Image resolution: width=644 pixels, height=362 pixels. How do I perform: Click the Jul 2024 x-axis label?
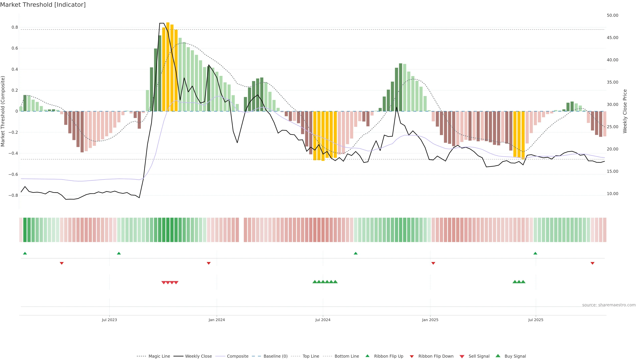pyautogui.click(x=323, y=320)
